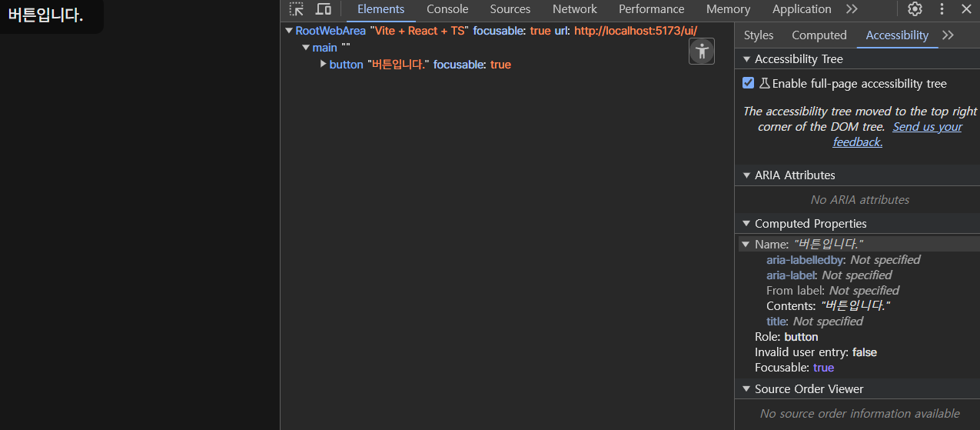
Task: Click the accessibility tree toggle button
Action: pyautogui.click(x=701, y=52)
